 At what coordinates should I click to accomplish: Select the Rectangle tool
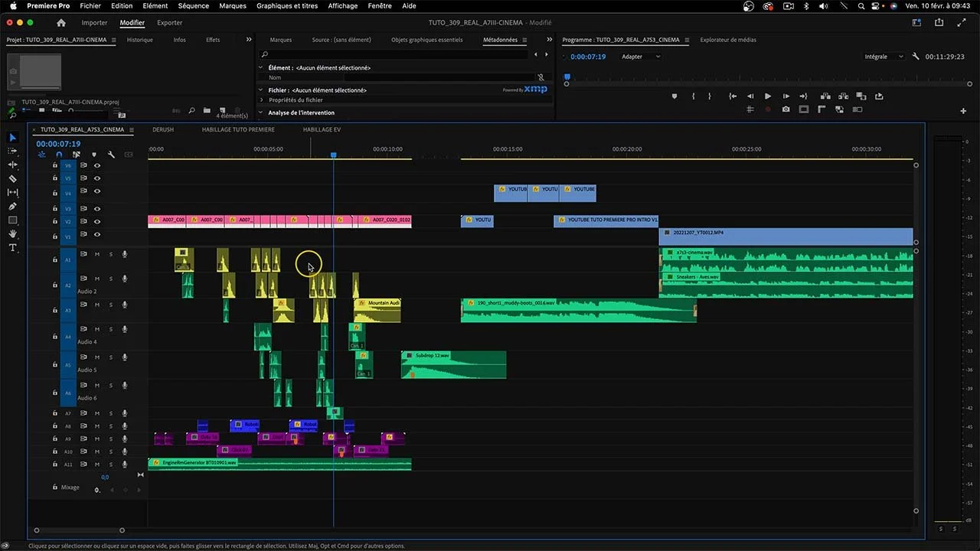[x=12, y=220]
